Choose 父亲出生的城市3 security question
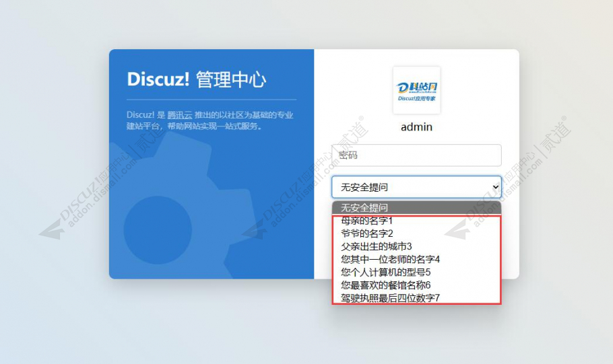The image size is (613, 364). pyautogui.click(x=416, y=246)
